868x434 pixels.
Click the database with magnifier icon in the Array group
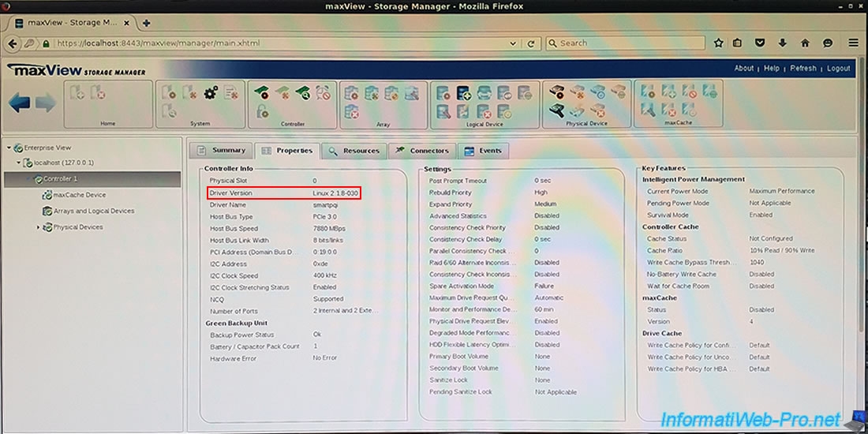(411, 93)
